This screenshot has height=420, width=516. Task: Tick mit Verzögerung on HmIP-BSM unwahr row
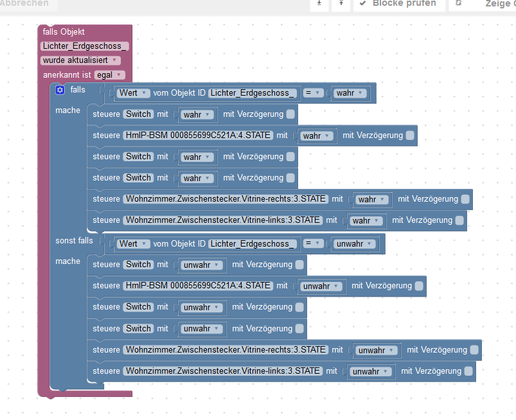[419, 286]
